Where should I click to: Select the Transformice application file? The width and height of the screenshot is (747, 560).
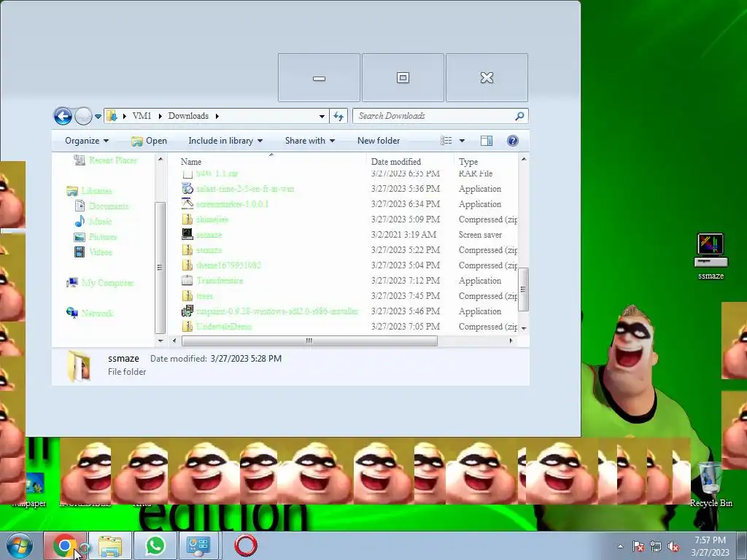click(220, 281)
